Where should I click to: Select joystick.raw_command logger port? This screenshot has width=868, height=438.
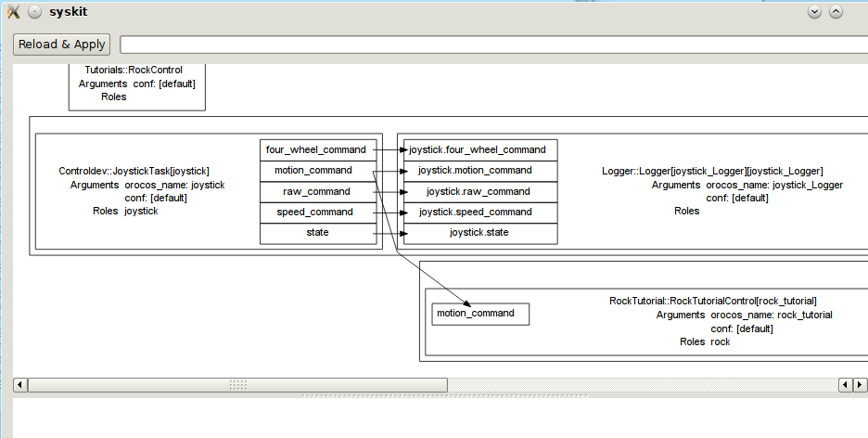[x=480, y=191]
